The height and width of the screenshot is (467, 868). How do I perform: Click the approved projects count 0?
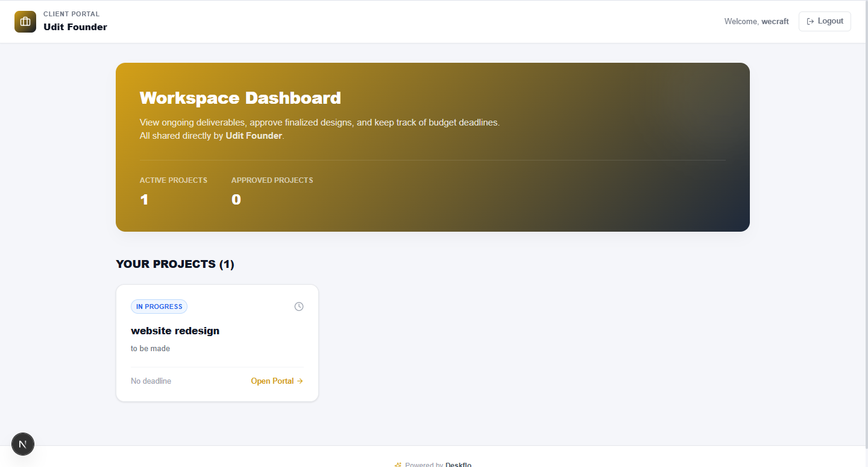pyautogui.click(x=236, y=200)
